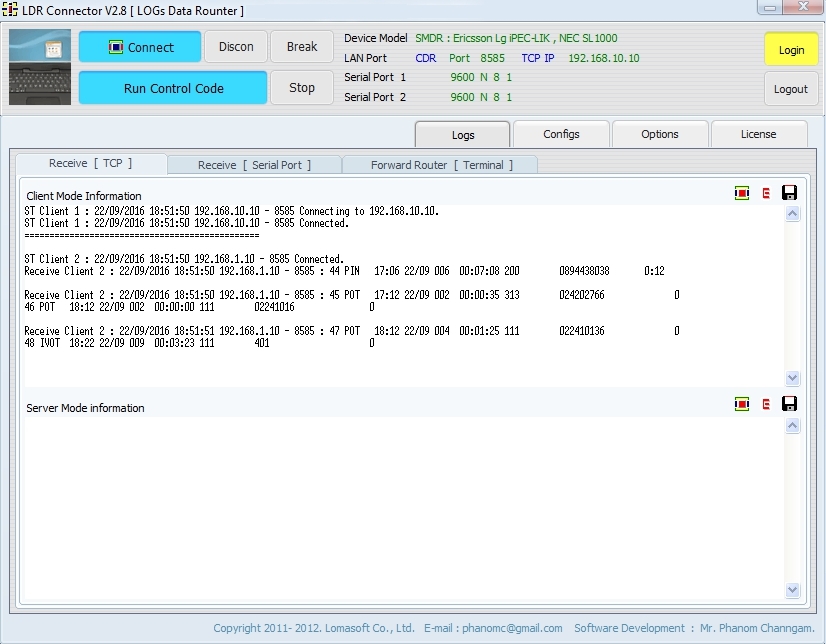
Task: Click the Discon button
Action: click(x=236, y=47)
